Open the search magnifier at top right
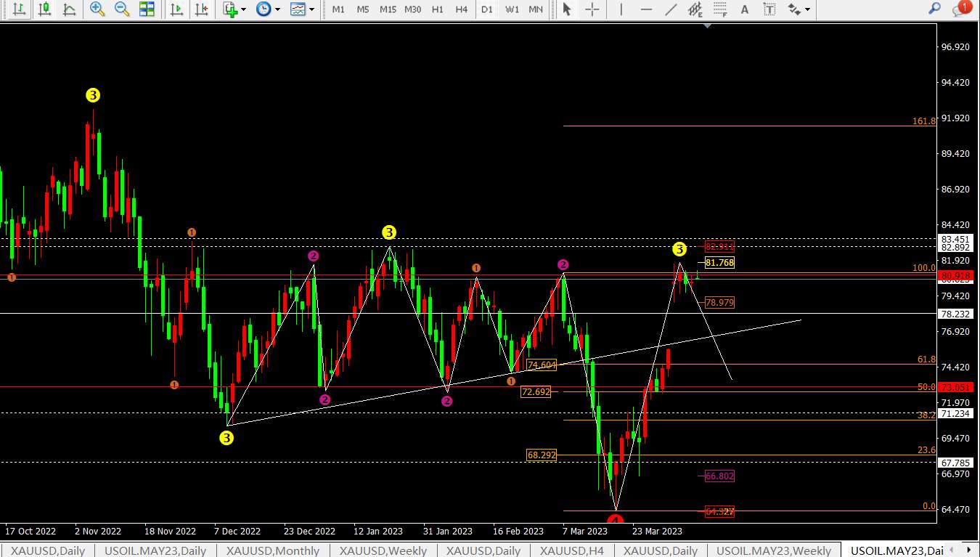 pos(935,9)
